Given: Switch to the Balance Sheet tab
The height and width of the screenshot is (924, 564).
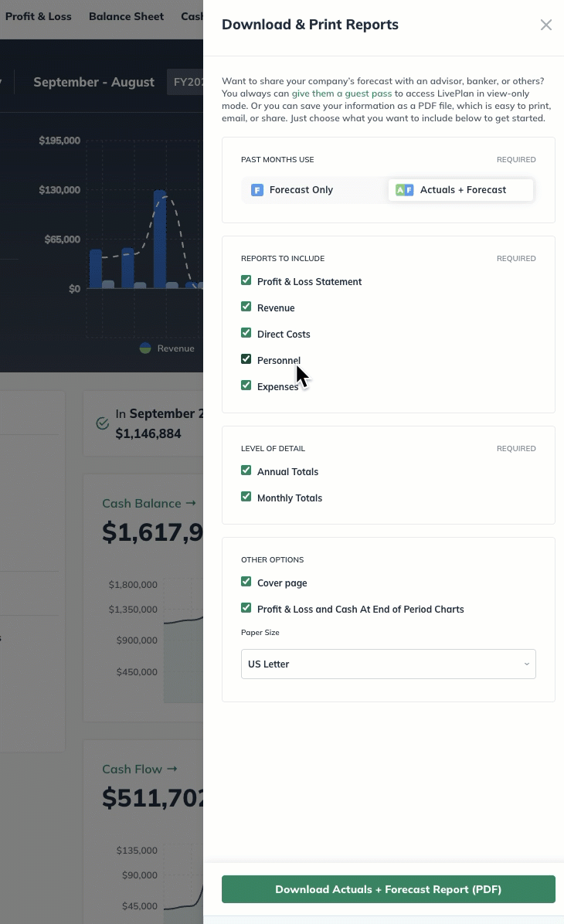Looking at the screenshot, I should pyautogui.click(x=126, y=16).
